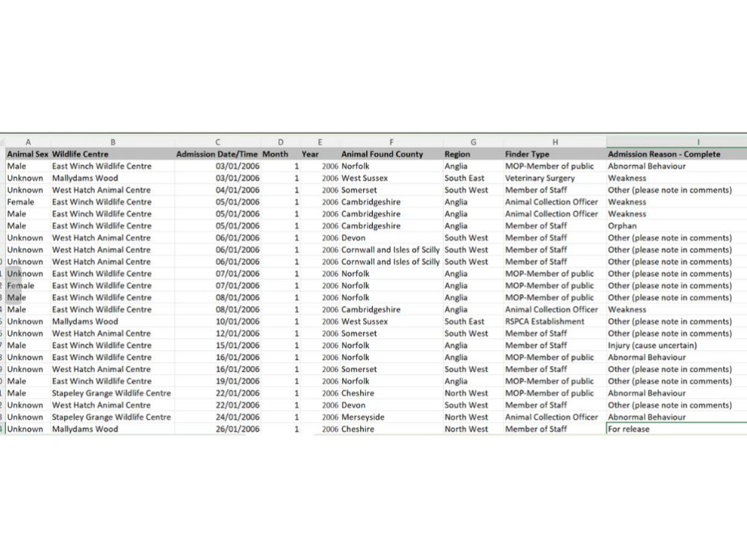Select 'Norfolk' in the Injury row
747x560 pixels.
point(391,345)
